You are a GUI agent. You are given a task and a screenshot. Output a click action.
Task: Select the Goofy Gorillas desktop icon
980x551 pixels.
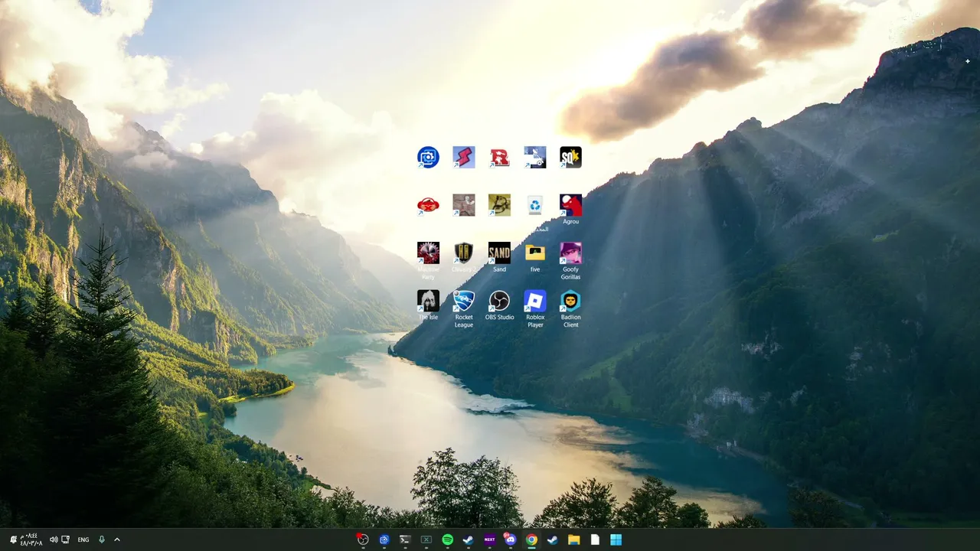[570, 261]
